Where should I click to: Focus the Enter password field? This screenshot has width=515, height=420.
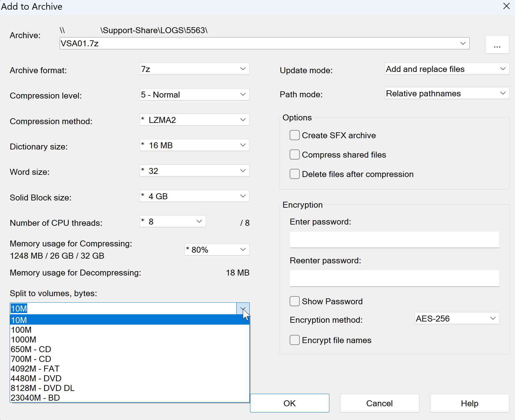394,240
